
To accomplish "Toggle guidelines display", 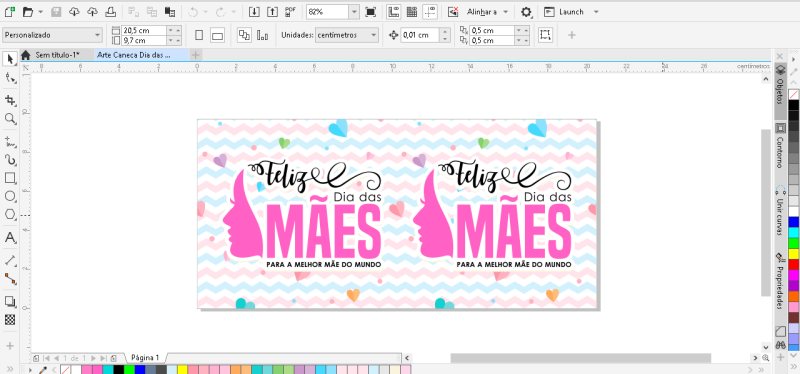I will [430, 11].
